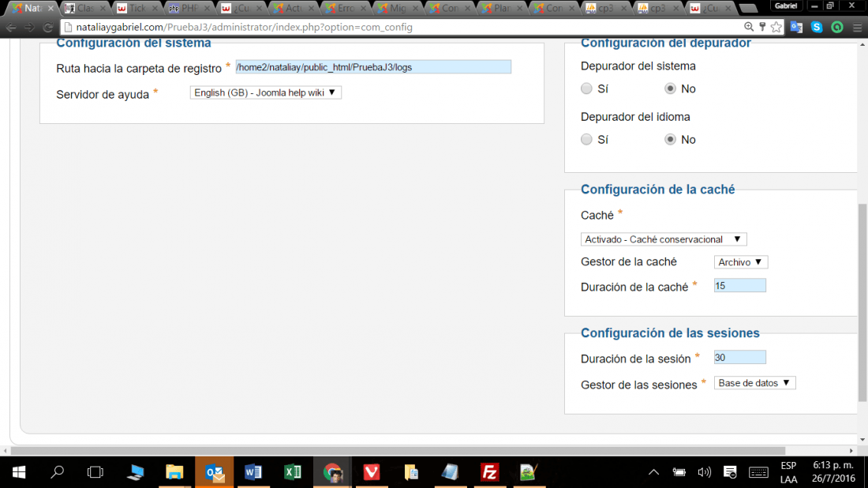868x488 pixels.
Task: Click the taskbar search magnifier
Action: [57, 472]
